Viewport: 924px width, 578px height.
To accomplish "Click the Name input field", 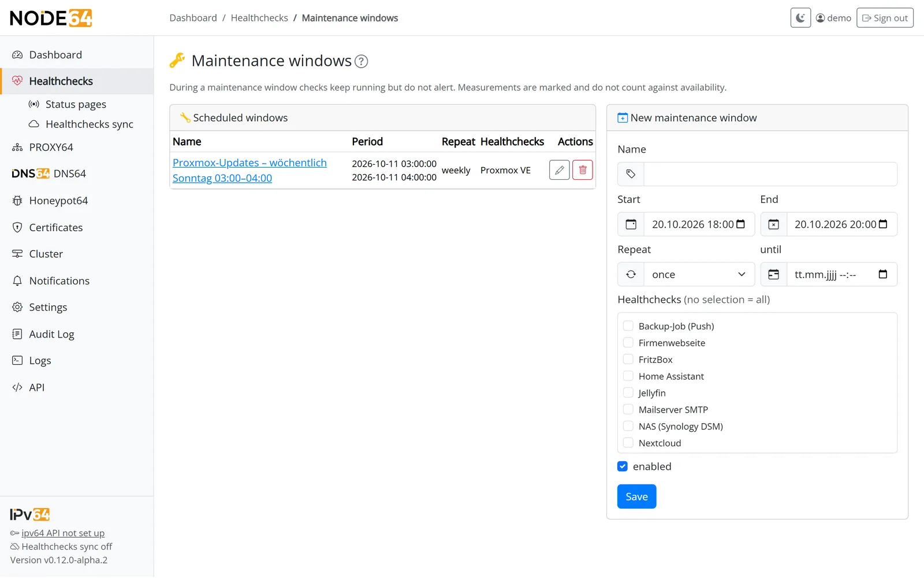I will pos(770,174).
